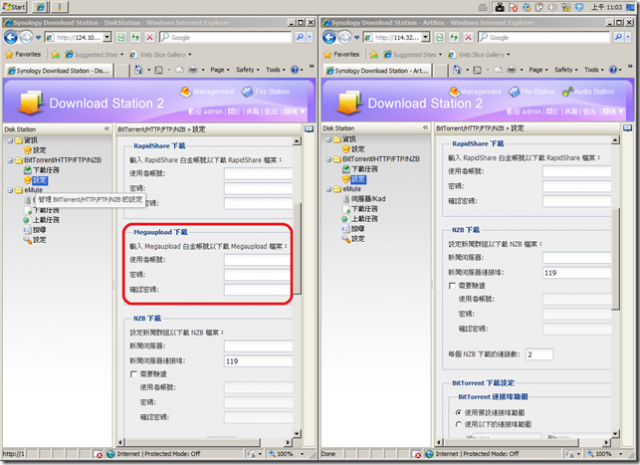Select highlighted 設定 item in left window tree
The image size is (640, 465).
[40, 180]
